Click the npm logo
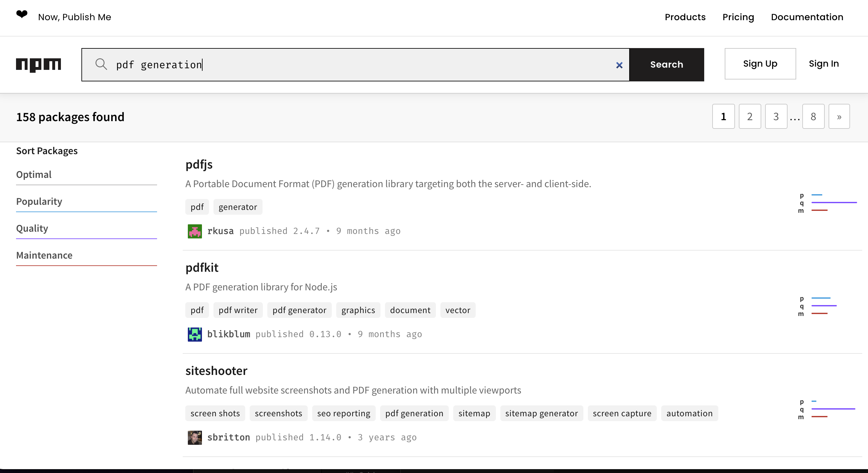The image size is (868, 473). (38, 65)
